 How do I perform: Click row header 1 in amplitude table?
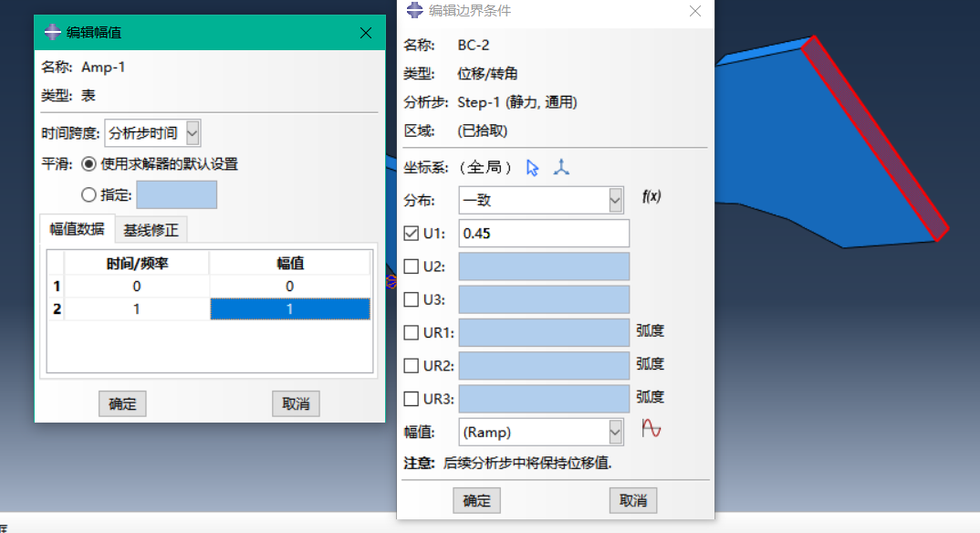[x=57, y=287]
